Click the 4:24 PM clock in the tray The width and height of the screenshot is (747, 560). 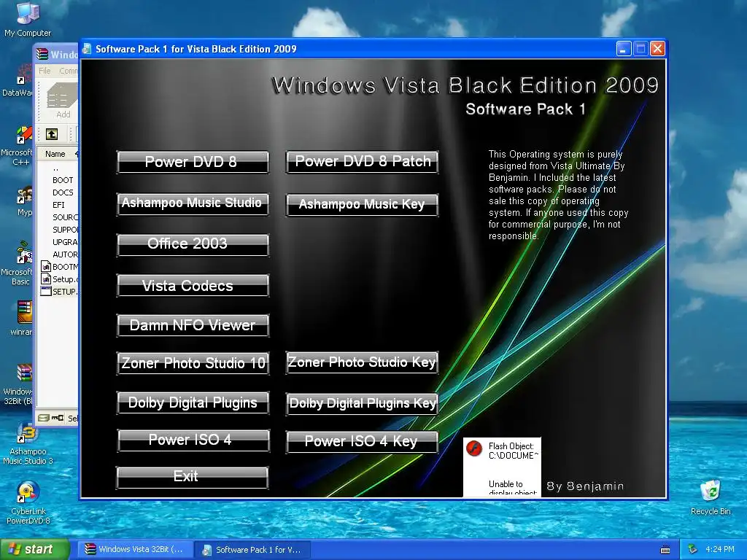[x=720, y=550]
